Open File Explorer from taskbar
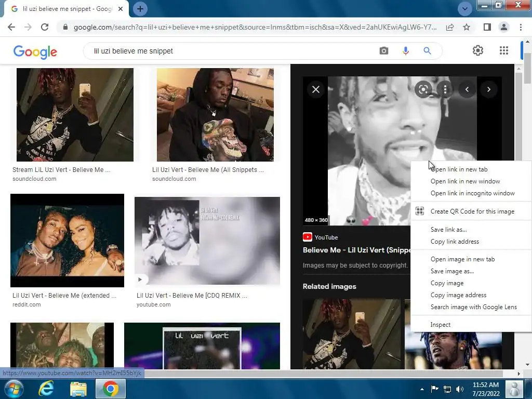Screen dimensions: 532x399 [x=78, y=389]
